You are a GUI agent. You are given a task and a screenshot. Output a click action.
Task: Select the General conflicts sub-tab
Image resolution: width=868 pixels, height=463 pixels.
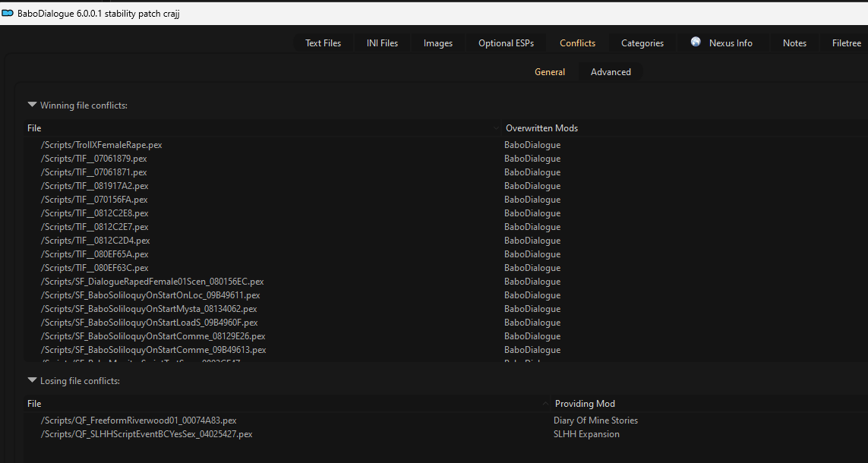coord(550,72)
